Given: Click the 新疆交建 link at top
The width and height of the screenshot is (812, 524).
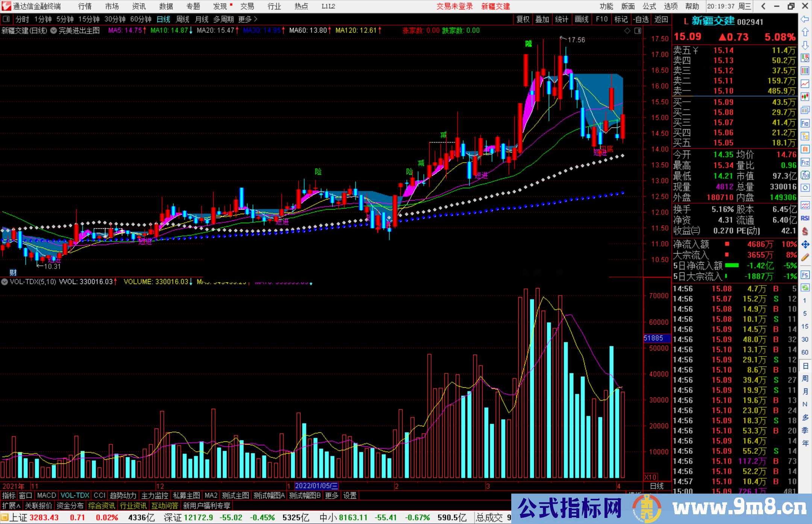Looking at the screenshot, I should point(495,6).
